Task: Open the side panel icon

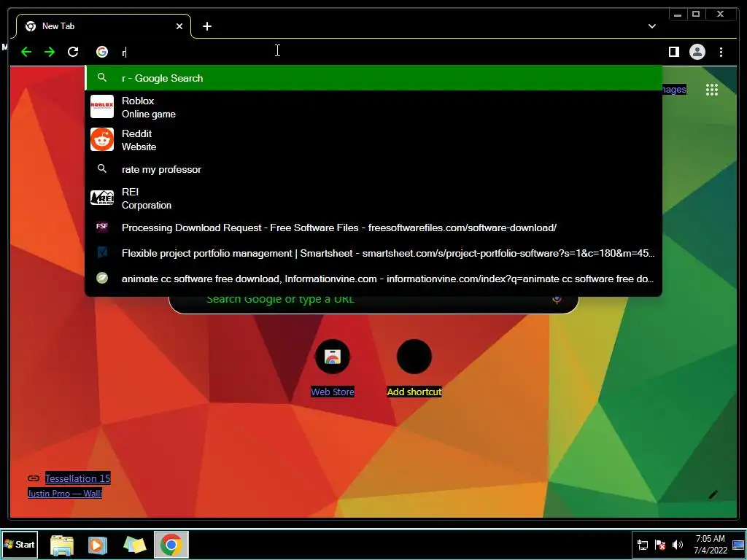Action: tap(673, 52)
